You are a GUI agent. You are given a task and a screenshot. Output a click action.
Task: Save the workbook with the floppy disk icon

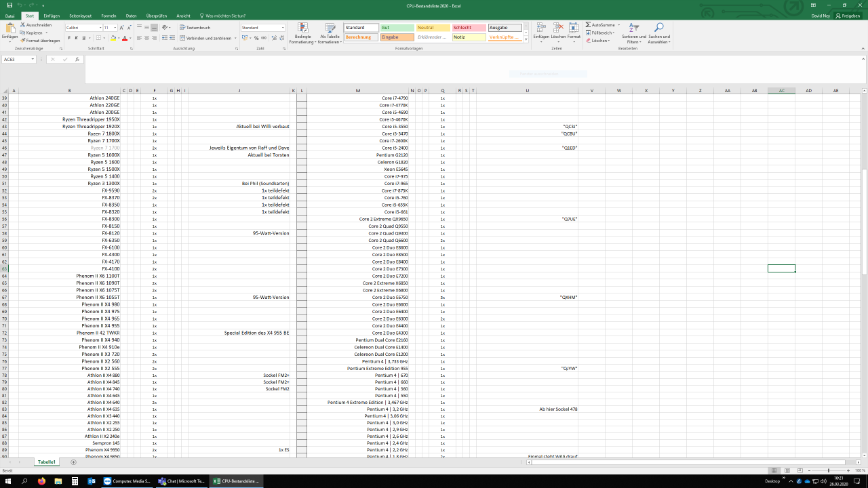(9, 5)
